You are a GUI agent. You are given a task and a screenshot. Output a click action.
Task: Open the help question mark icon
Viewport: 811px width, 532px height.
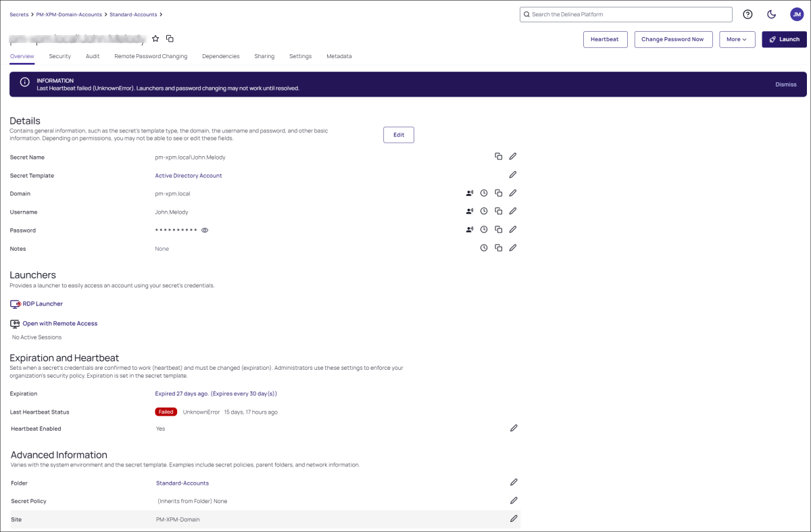coord(747,14)
